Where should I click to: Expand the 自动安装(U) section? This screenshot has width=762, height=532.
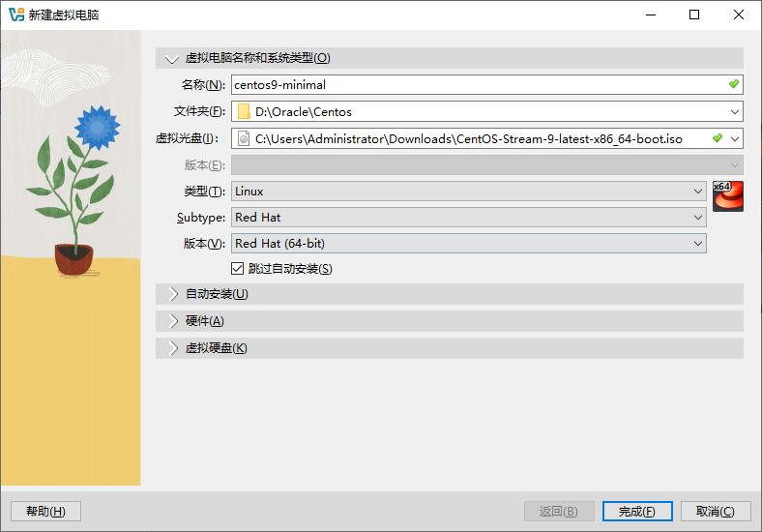tap(450, 294)
